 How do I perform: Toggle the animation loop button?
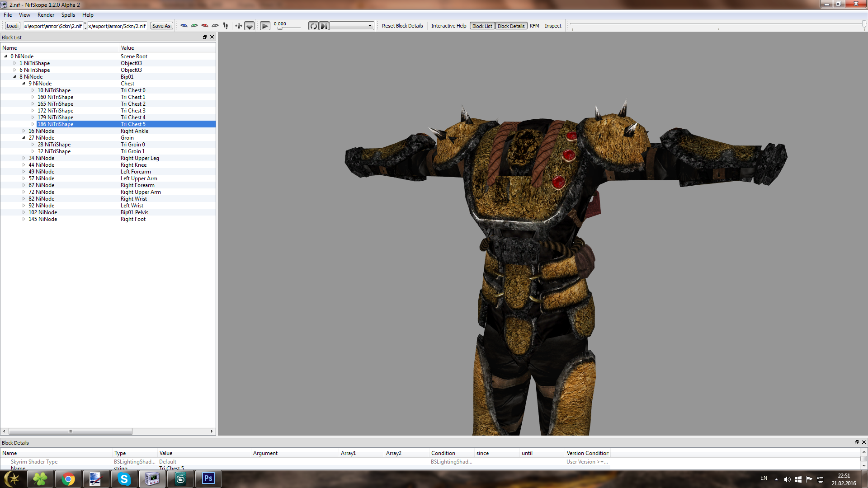click(313, 26)
